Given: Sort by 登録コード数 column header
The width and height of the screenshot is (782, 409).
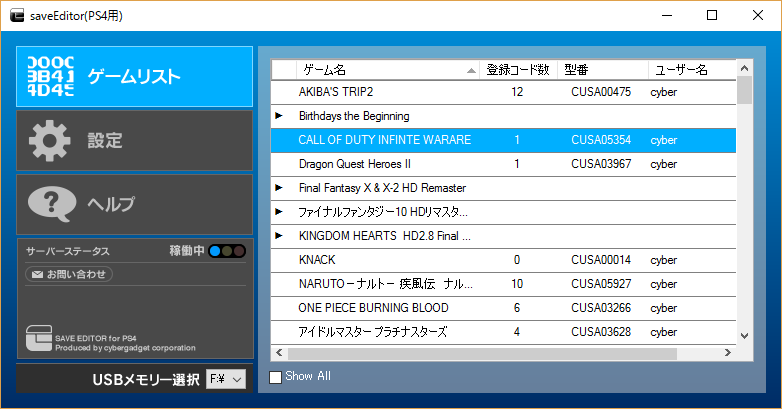Looking at the screenshot, I should click(517, 70).
